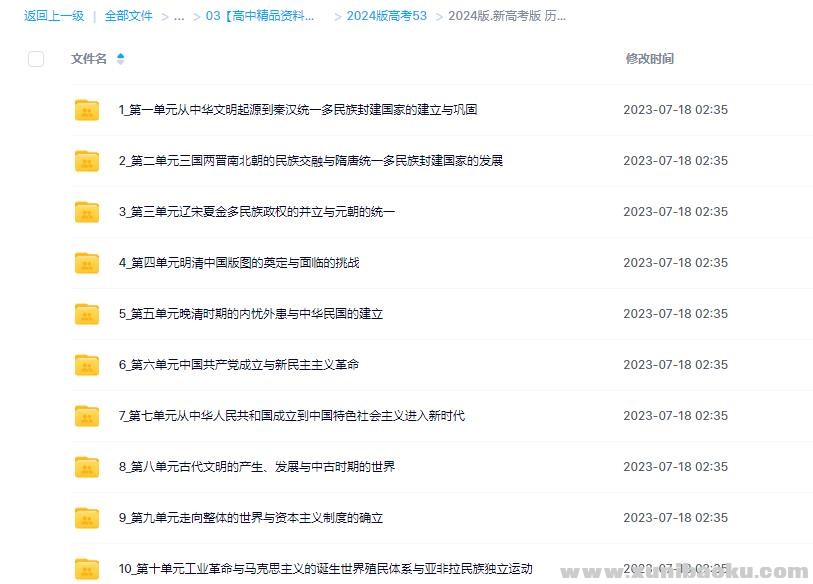Open folder name 10_第十单元工业革命与马克思主义
Viewport: 813px width, 584px height.
pyautogui.click(x=325, y=569)
